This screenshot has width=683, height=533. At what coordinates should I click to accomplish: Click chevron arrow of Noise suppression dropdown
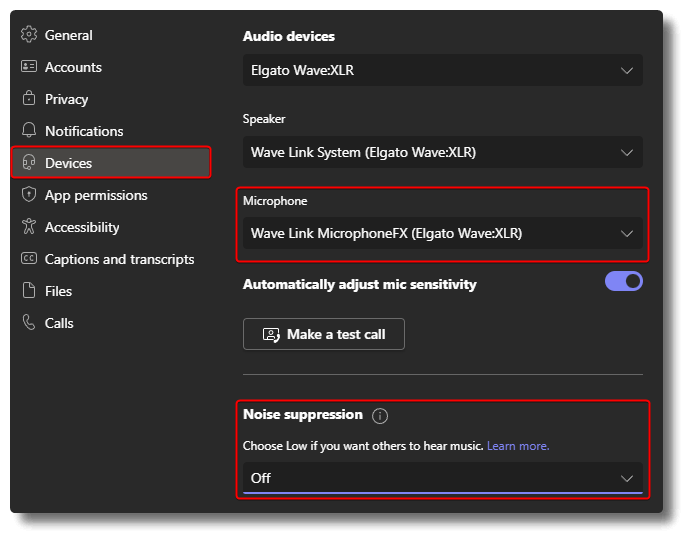pos(627,479)
